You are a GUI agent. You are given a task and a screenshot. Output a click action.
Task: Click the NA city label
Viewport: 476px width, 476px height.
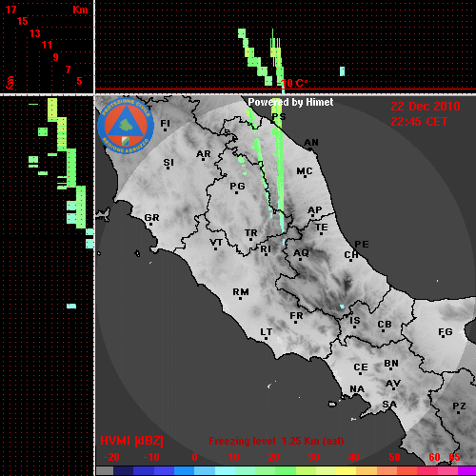[x=357, y=389]
